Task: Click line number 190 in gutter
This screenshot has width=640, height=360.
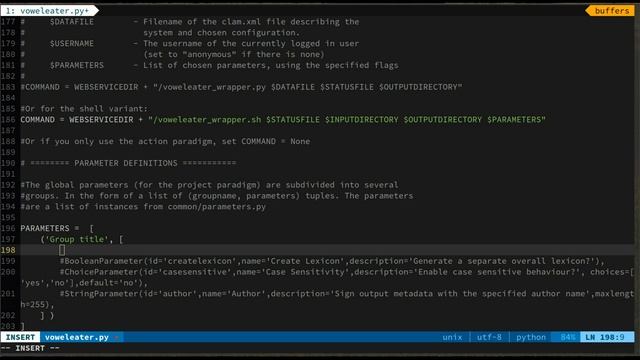Action: click(8, 163)
